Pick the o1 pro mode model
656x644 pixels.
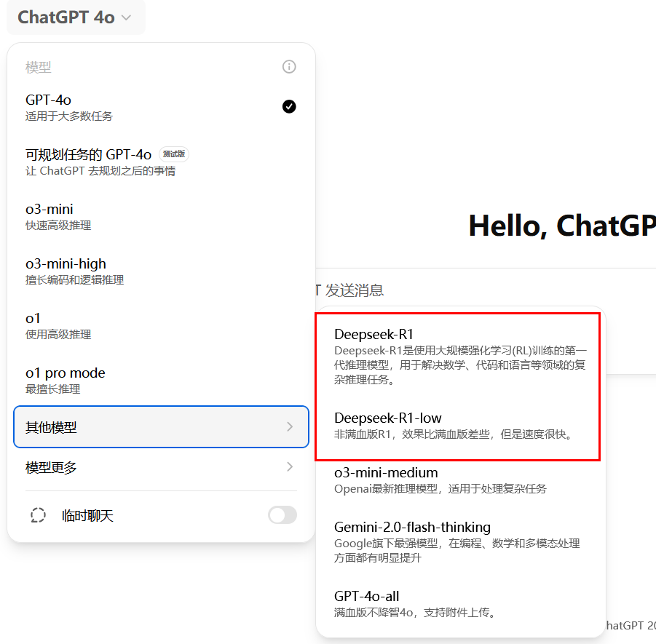[161, 380]
